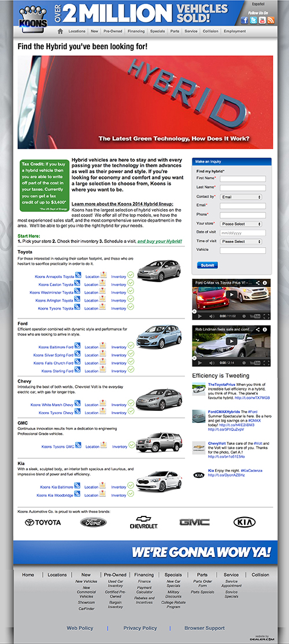The width and height of the screenshot is (289, 644).
Task: Open Certified Pre-Owned footer link
Action: pyautogui.click(x=115, y=594)
